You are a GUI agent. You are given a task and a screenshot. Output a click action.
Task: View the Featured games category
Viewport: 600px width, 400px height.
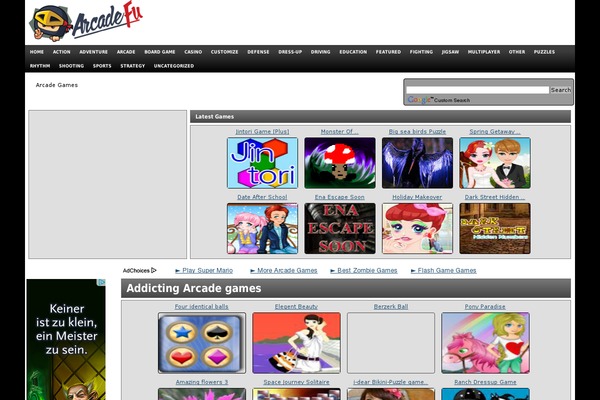(x=388, y=52)
